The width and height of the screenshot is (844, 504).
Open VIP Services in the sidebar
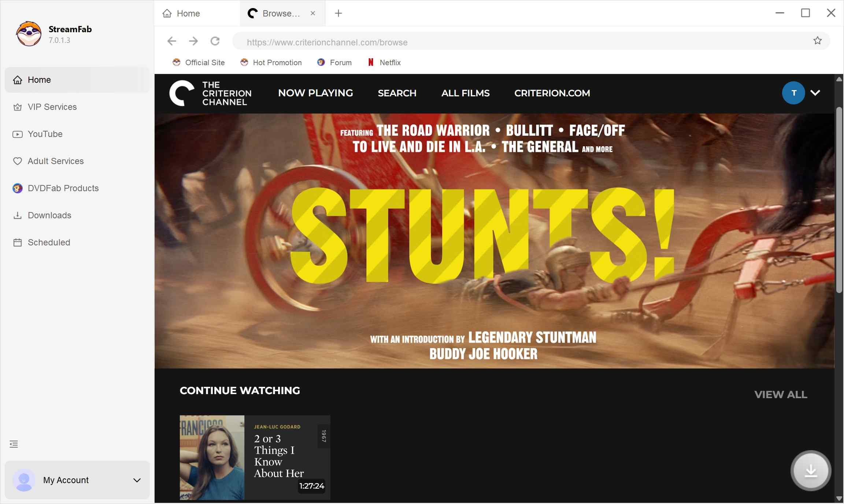[x=52, y=107]
